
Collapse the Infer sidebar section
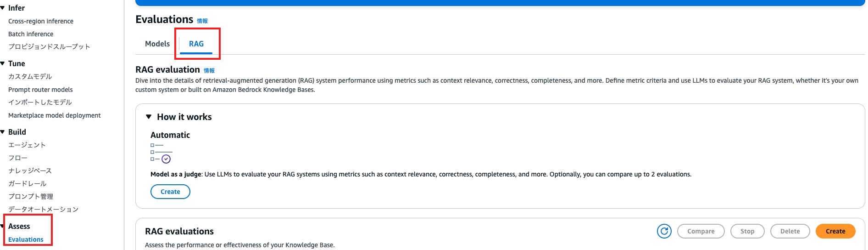pos(3,8)
